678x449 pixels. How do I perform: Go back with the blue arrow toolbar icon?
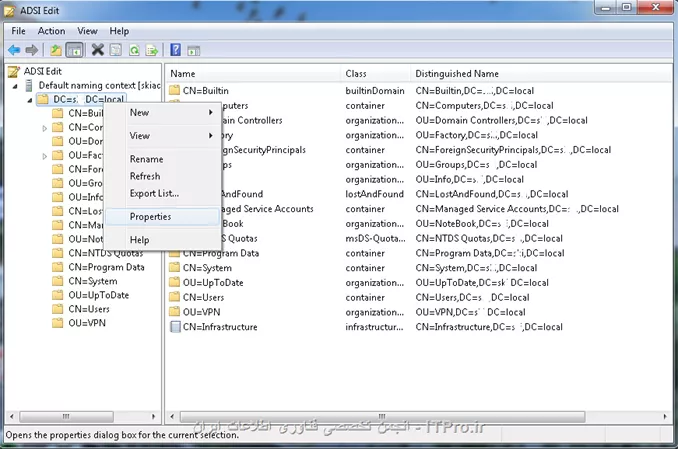[x=14, y=50]
